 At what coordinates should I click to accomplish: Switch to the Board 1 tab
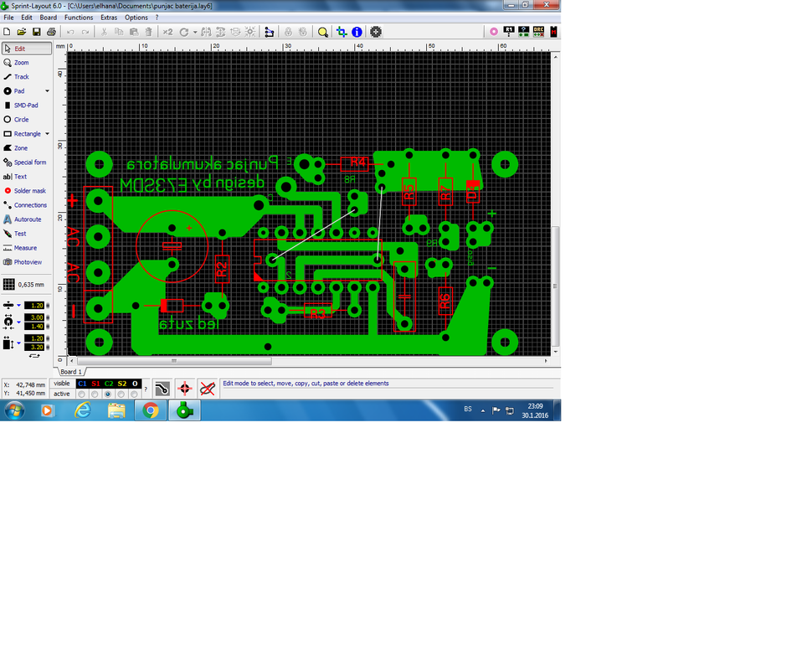click(x=71, y=372)
